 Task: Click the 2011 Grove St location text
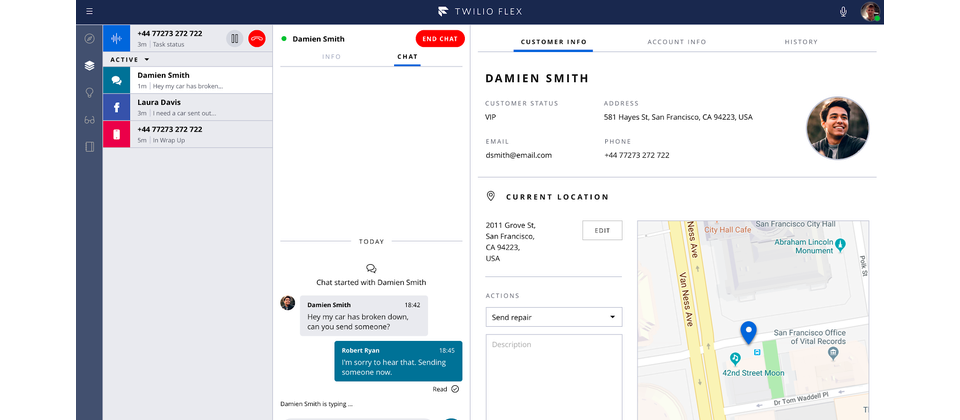click(511, 242)
